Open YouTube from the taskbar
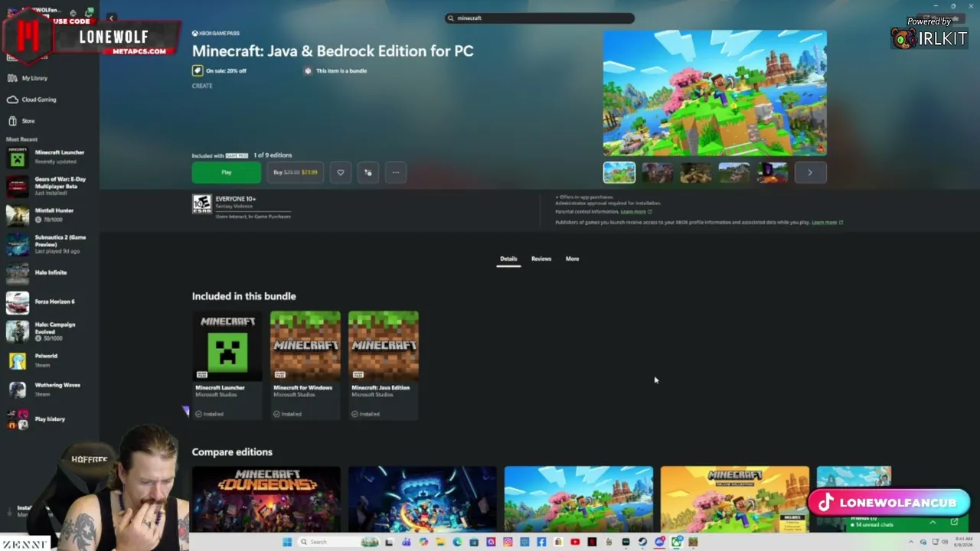 [x=575, y=542]
